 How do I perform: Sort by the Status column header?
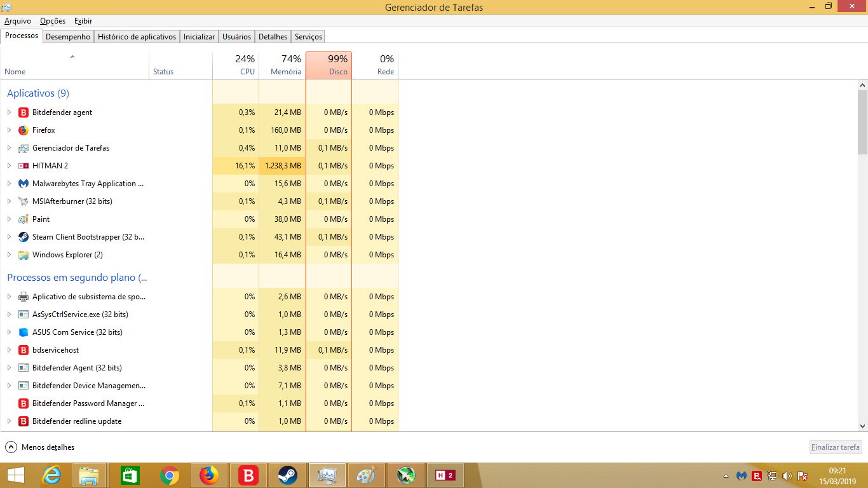pyautogui.click(x=180, y=65)
